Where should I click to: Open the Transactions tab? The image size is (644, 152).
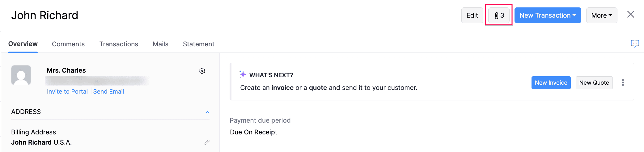(x=119, y=44)
